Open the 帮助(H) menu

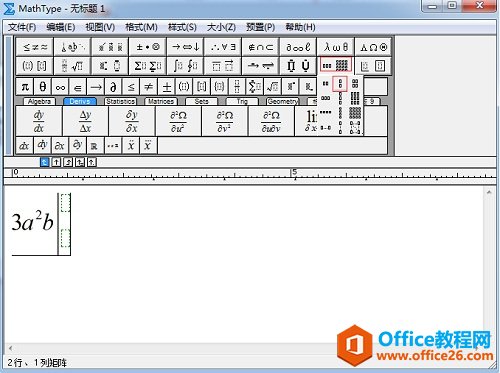tap(300, 27)
